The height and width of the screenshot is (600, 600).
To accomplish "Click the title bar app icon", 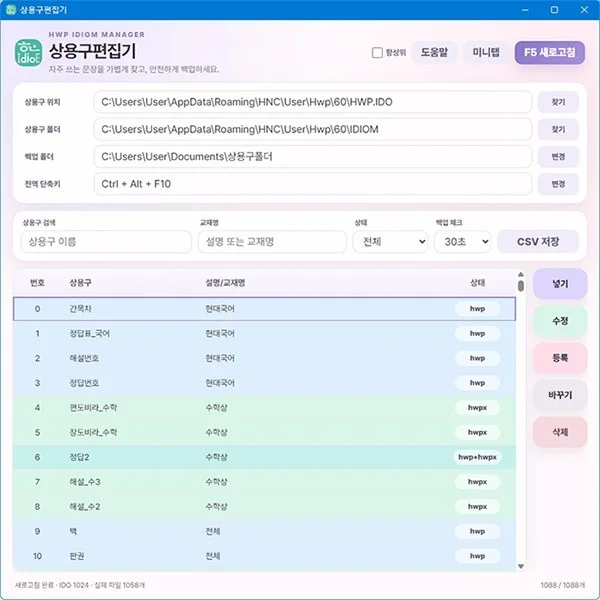I will point(11,10).
